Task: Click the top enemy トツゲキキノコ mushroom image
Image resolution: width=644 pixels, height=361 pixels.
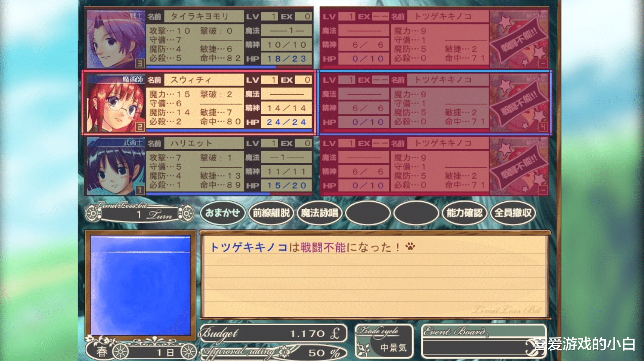Action: click(519, 39)
